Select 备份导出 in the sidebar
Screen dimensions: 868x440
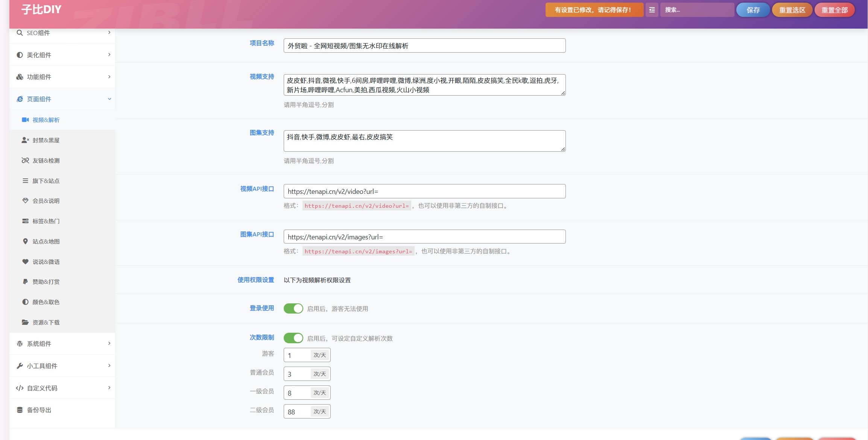pos(62,410)
